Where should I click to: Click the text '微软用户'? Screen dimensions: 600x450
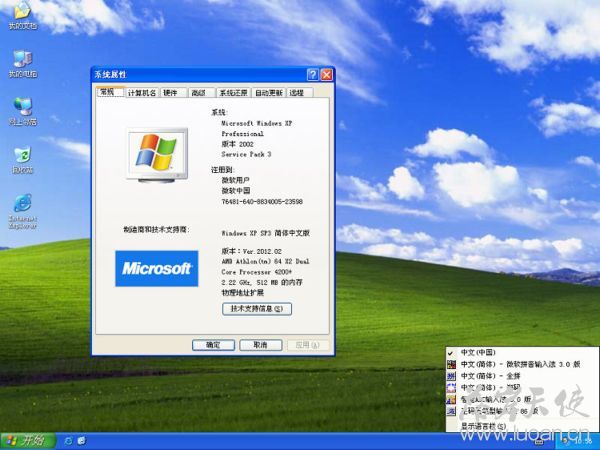[236, 180]
